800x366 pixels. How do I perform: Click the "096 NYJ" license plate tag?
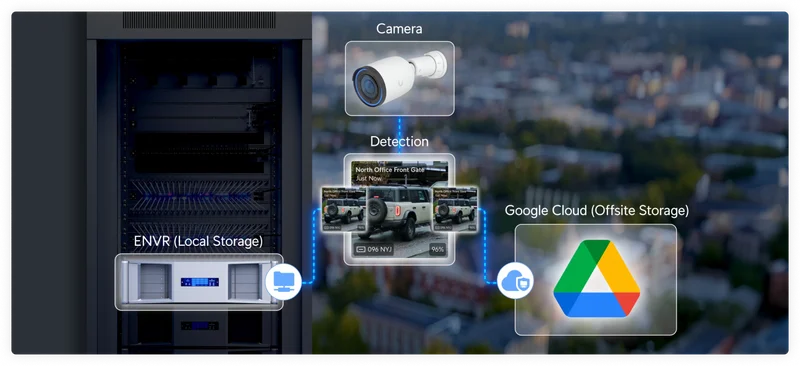click(x=374, y=250)
